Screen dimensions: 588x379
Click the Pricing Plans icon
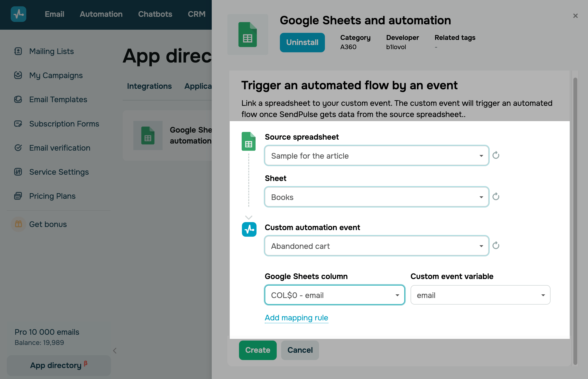pyautogui.click(x=18, y=196)
